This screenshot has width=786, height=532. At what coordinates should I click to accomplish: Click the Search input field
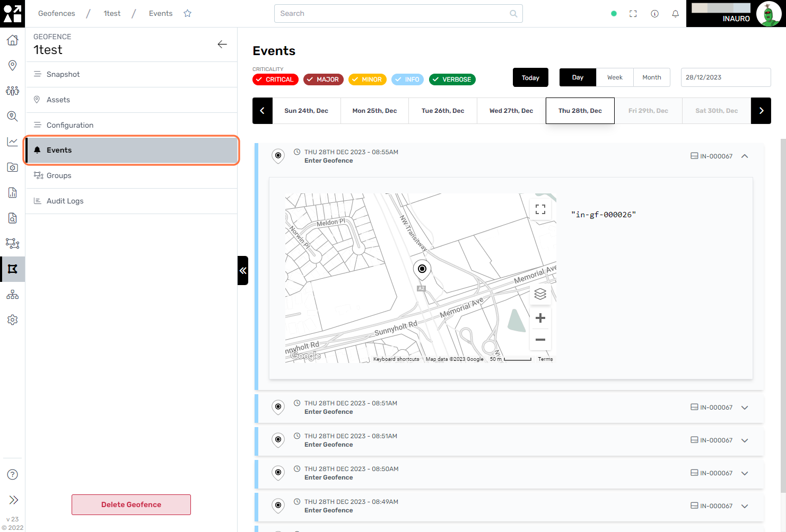click(398, 14)
